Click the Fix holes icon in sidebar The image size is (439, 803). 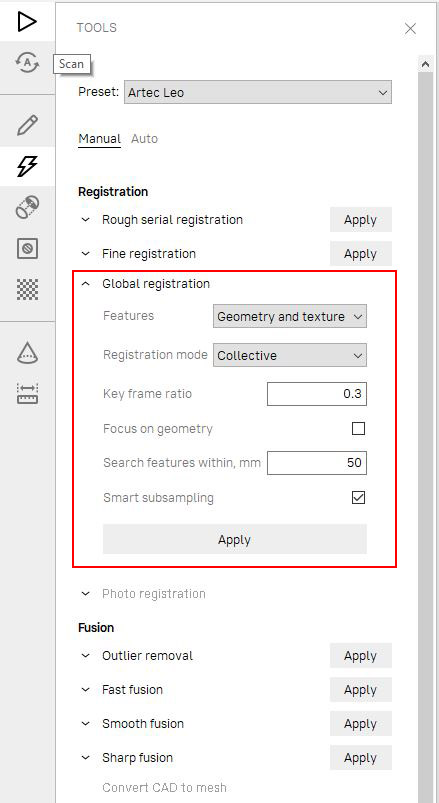click(27, 249)
